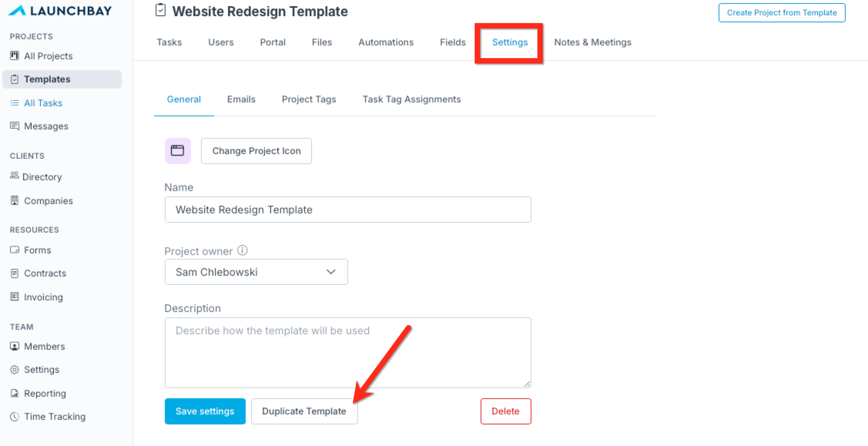868x446 pixels.
Task: Click the Save settings button
Action: [x=205, y=411]
